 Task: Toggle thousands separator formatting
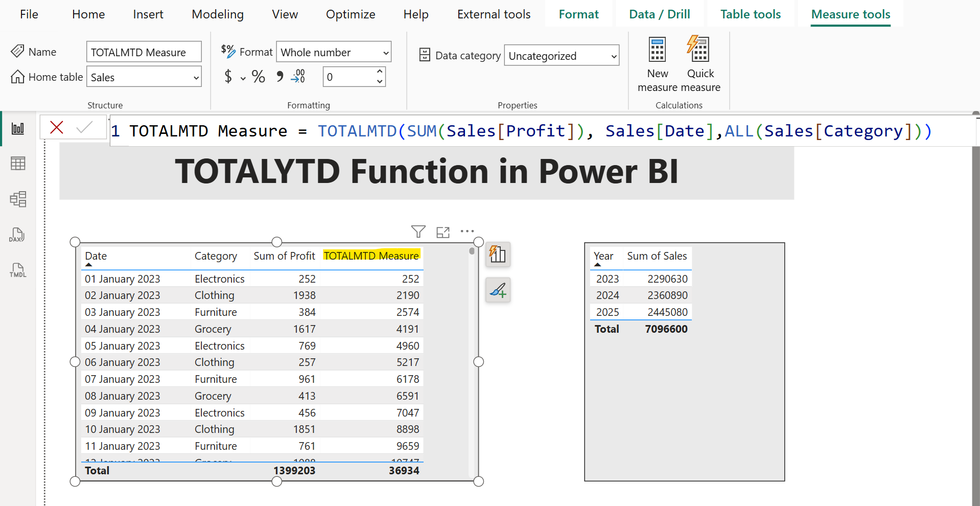(x=278, y=76)
